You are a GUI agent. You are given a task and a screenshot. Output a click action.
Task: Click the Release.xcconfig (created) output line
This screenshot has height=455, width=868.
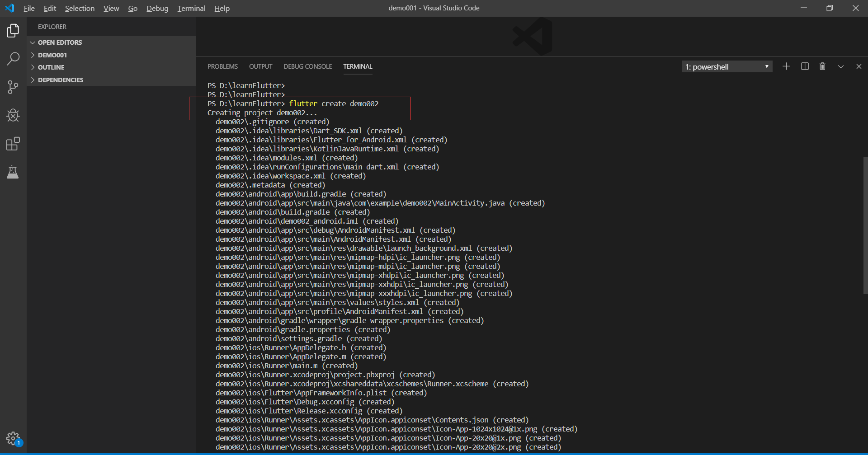tap(309, 411)
